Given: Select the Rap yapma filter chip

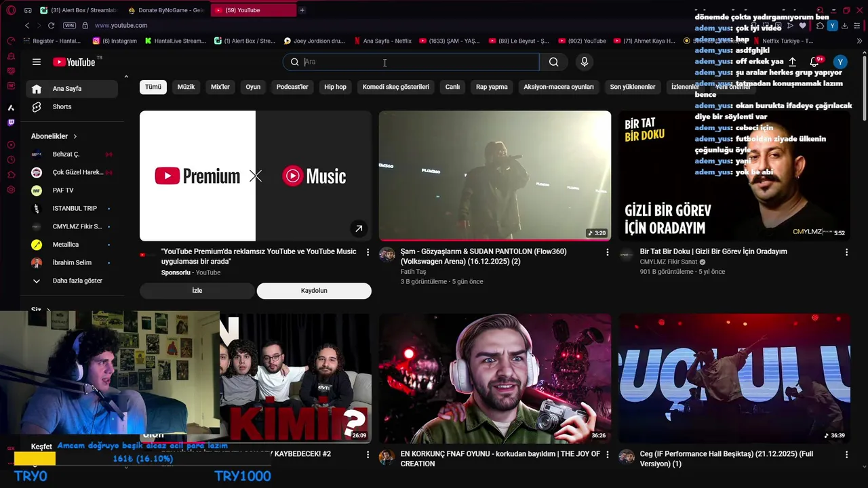Looking at the screenshot, I should [492, 87].
